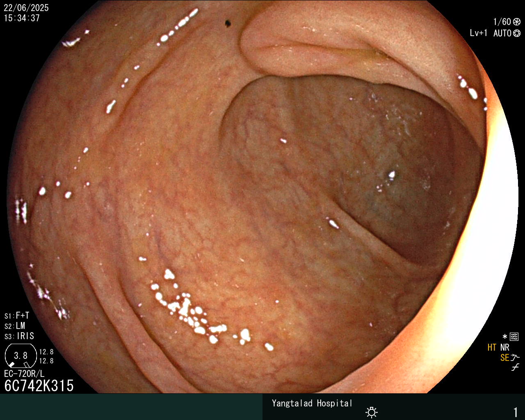Click the crossed curve icon below SE
This screenshot has width=525, height=420.
click(x=515, y=367)
